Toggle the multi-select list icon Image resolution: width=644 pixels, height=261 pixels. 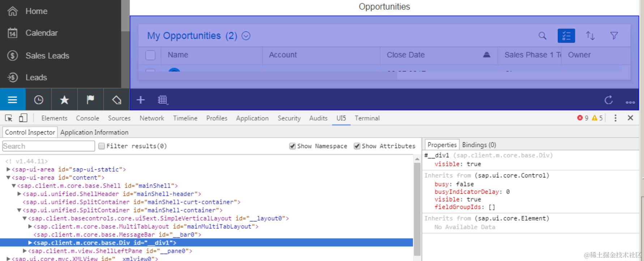[x=566, y=35]
